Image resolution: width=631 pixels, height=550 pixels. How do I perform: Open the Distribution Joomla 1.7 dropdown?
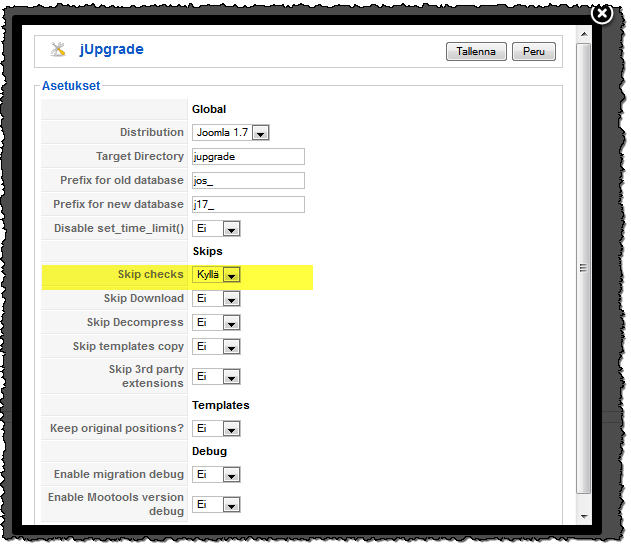click(231, 132)
